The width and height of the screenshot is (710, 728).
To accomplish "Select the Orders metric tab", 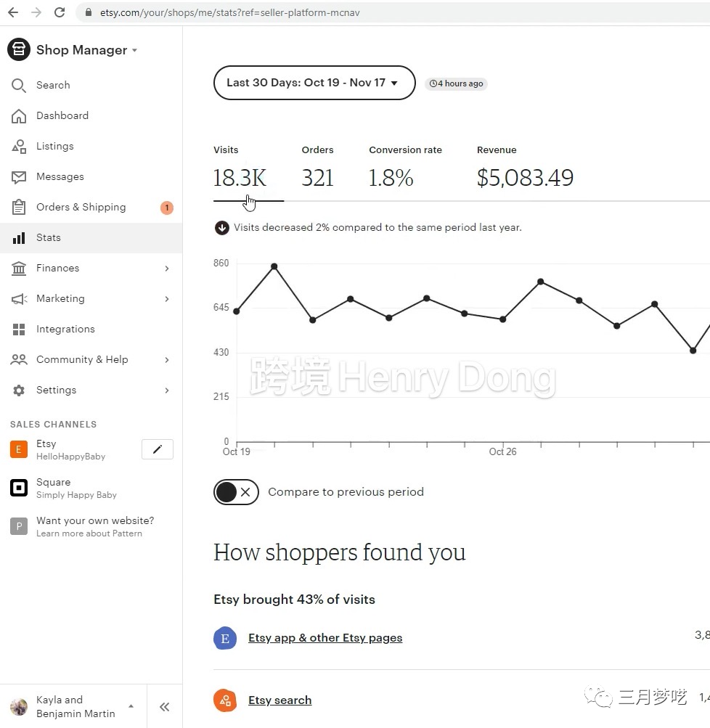I will click(318, 168).
